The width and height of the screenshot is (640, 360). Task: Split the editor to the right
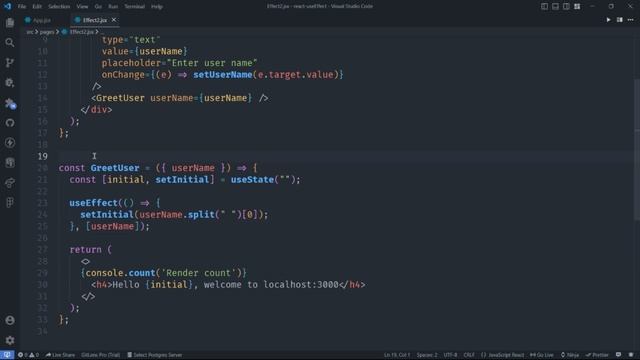620,20
